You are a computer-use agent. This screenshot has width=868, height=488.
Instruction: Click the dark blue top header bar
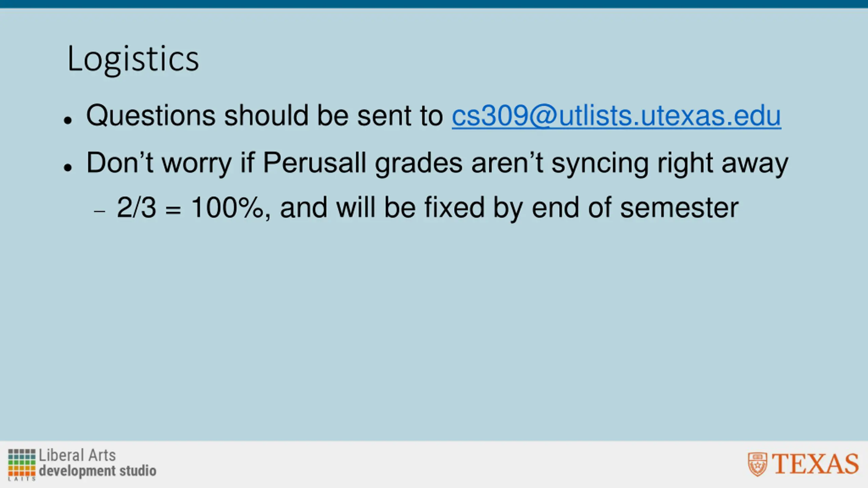click(x=434, y=4)
